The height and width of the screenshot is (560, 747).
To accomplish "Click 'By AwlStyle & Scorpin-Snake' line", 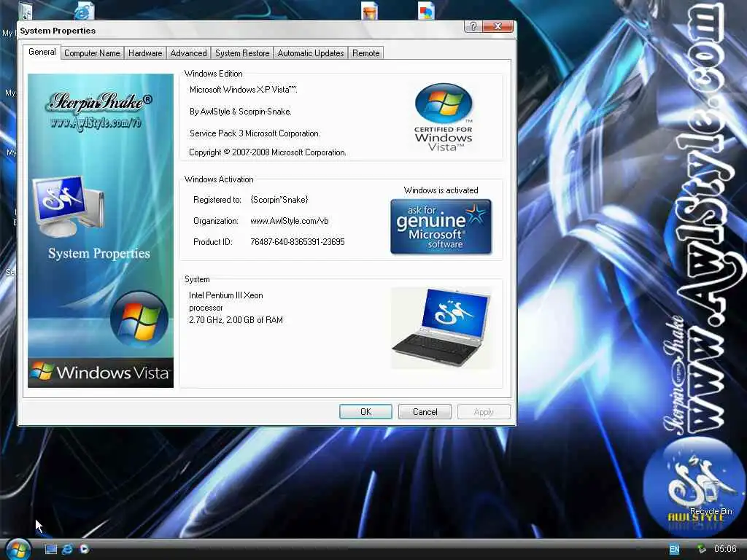I will (241, 112).
